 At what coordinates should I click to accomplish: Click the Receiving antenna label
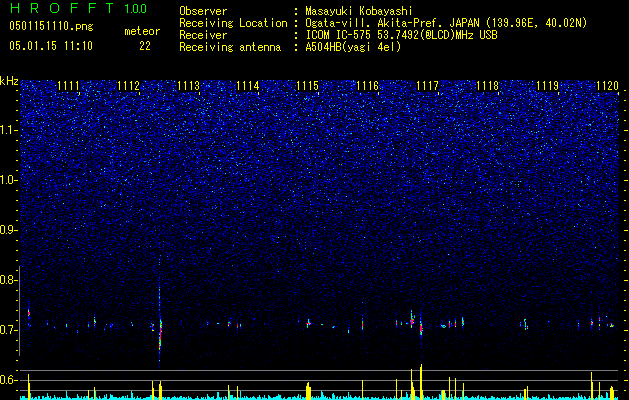230,47
